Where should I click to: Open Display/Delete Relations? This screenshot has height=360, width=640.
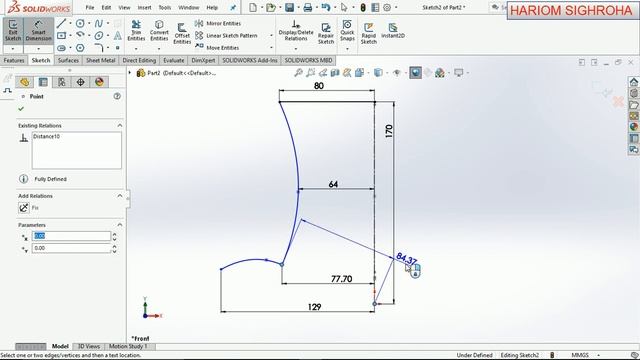296,31
